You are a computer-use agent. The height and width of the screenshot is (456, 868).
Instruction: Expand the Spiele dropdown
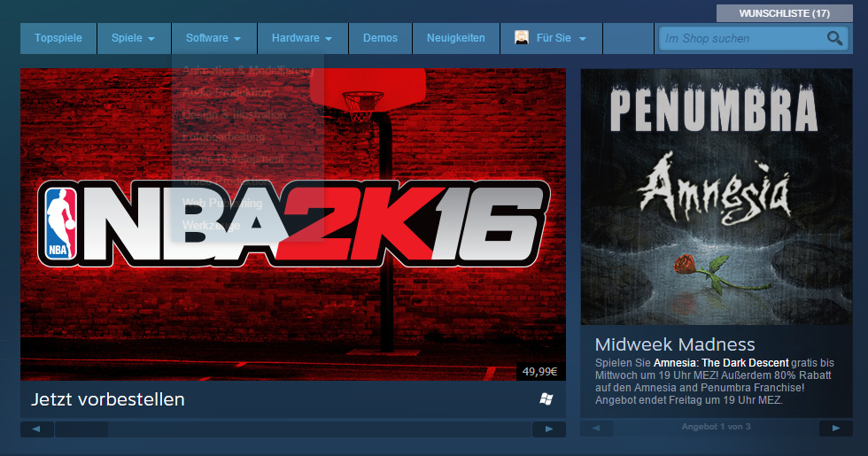click(x=133, y=38)
